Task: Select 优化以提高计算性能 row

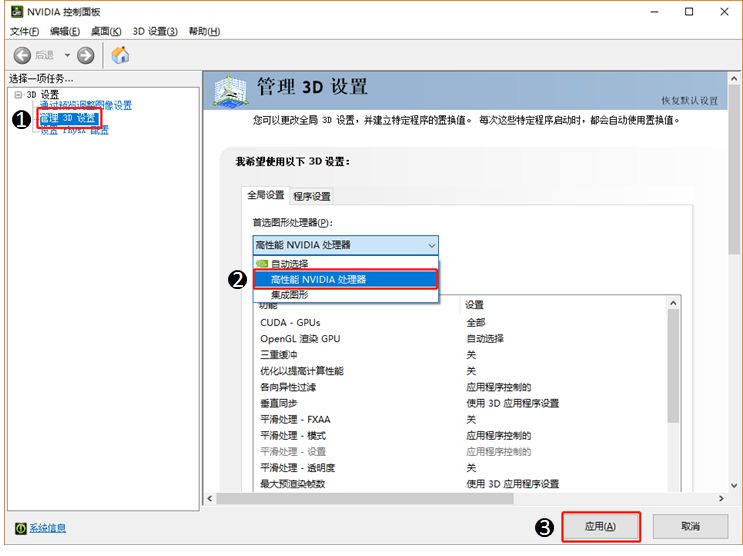Action: (460, 371)
